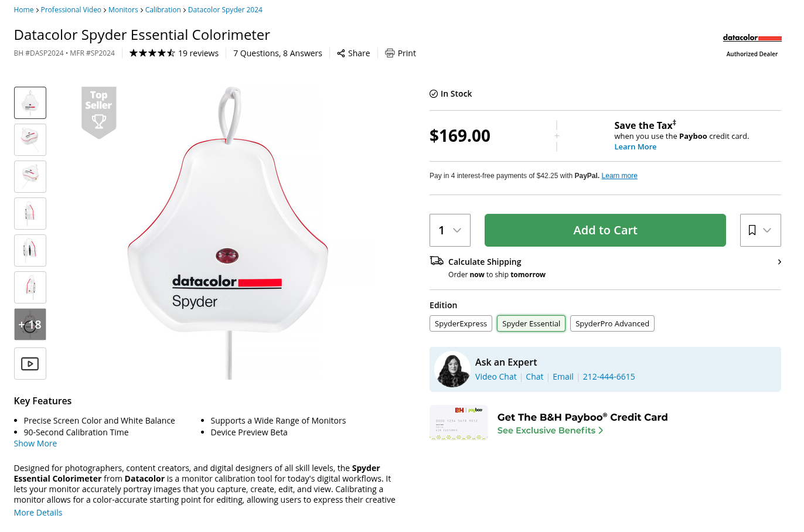
Task: Click the Datacolor brand logo
Action: click(x=752, y=38)
